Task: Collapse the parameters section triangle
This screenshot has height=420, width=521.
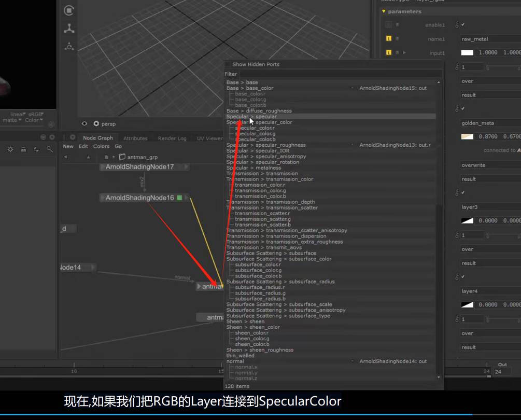Action: pyautogui.click(x=384, y=11)
